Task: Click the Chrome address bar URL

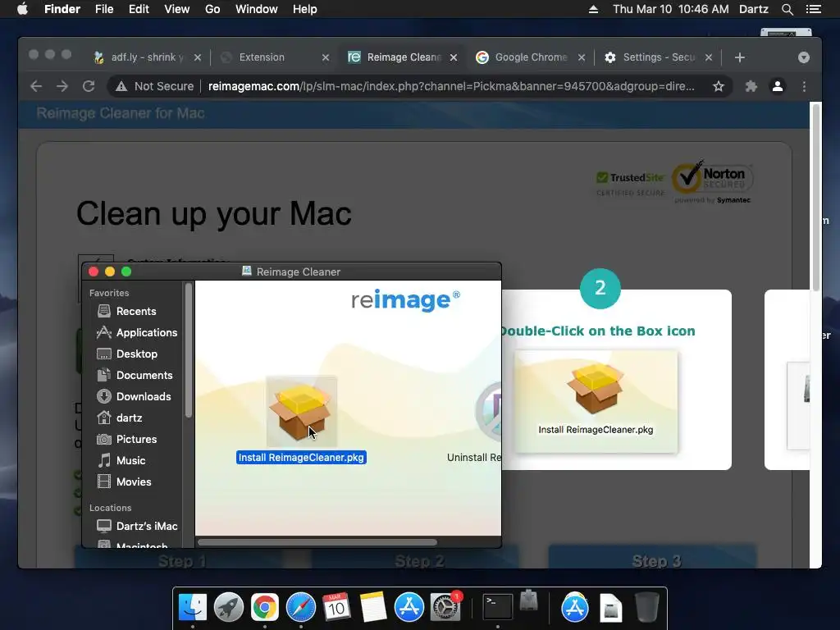Action: [x=451, y=86]
